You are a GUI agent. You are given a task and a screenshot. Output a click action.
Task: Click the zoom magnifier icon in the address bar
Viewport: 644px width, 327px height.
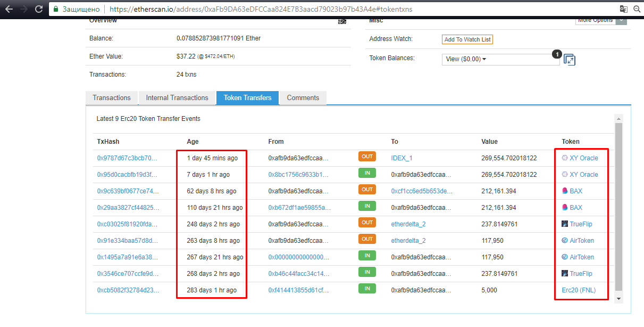pos(637,9)
